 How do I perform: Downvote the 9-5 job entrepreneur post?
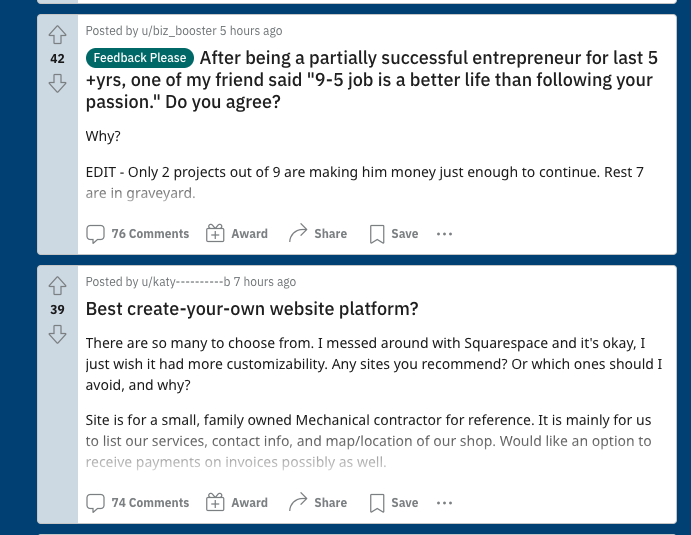click(x=57, y=83)
